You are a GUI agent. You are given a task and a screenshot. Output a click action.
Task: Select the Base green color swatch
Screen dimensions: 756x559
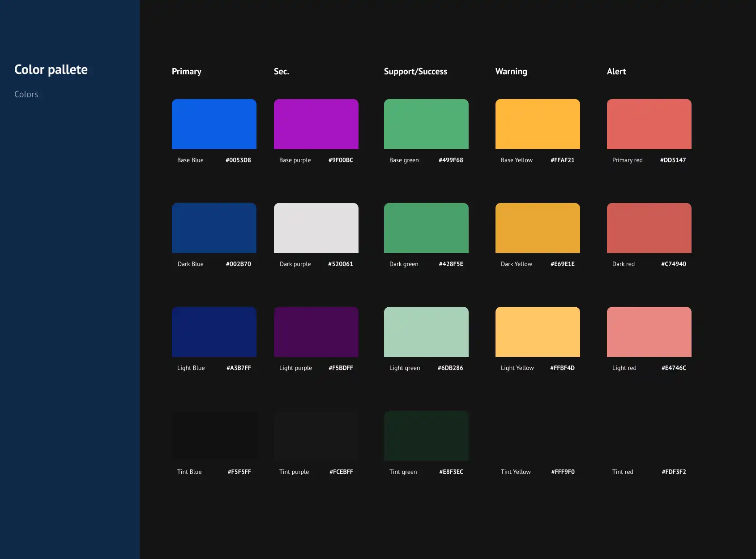[426, 124]
